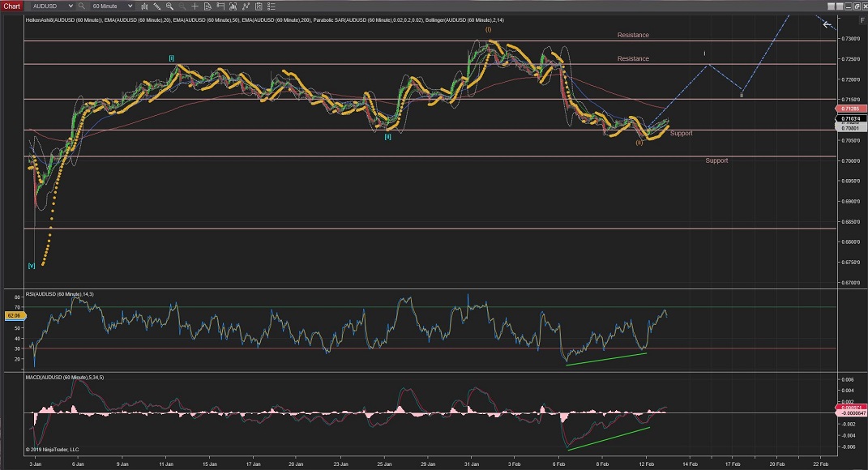868x470 pixels.
Task: Click the F button above price axis
Action: [x=862, y=20]
